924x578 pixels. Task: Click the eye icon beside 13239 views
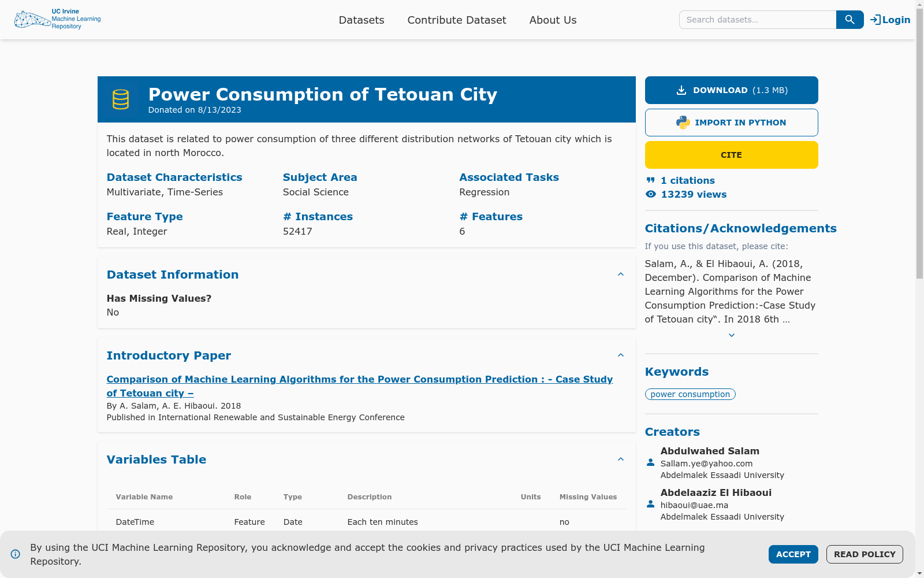point(651,194)
